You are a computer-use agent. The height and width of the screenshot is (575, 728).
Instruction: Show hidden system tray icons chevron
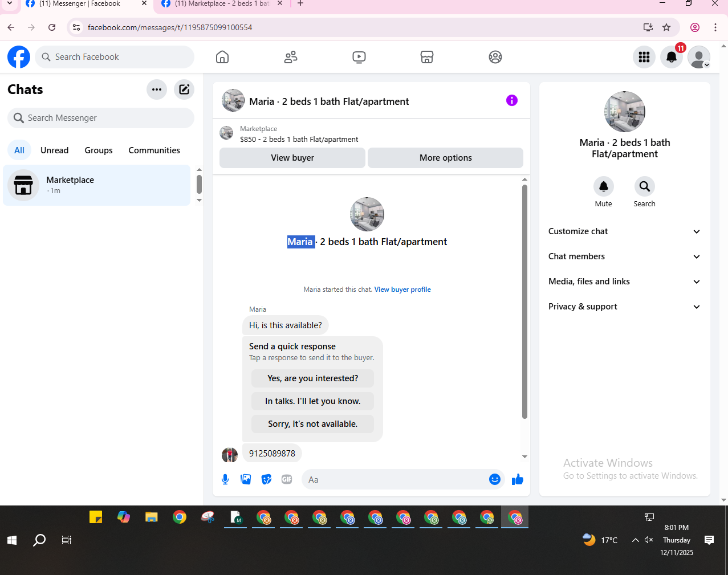coord(635,540)
